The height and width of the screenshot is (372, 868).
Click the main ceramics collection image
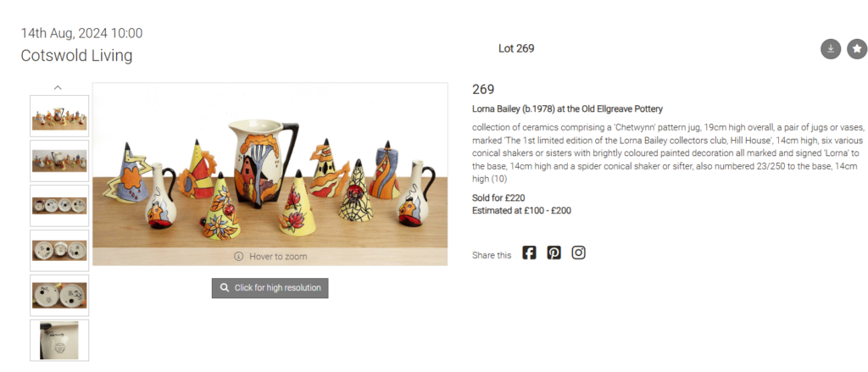pos(270,174)
